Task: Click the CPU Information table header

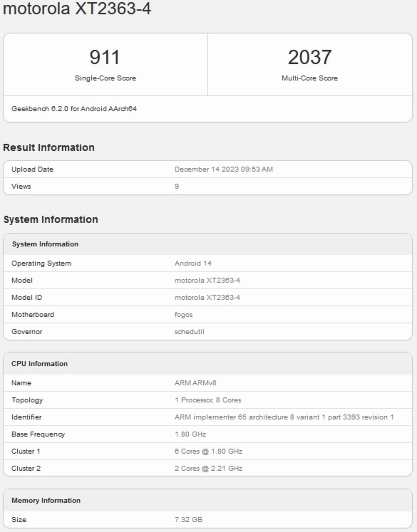Action: click(x=39, y=364)
